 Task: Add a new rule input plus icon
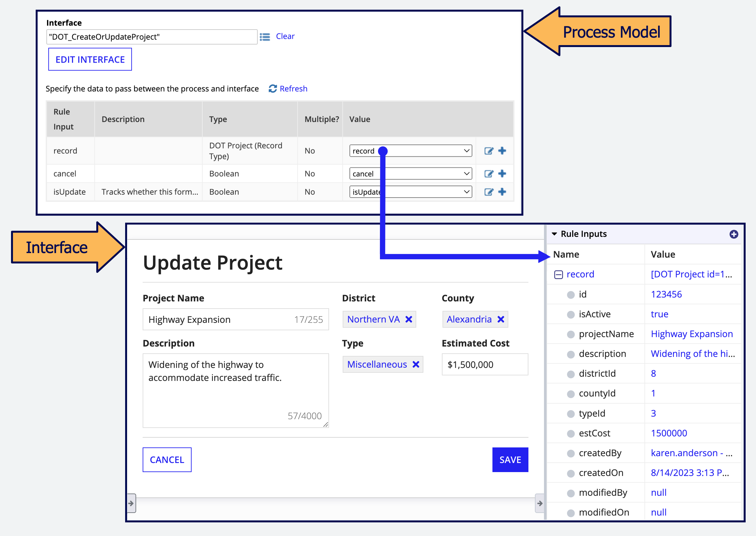point(734,234)
